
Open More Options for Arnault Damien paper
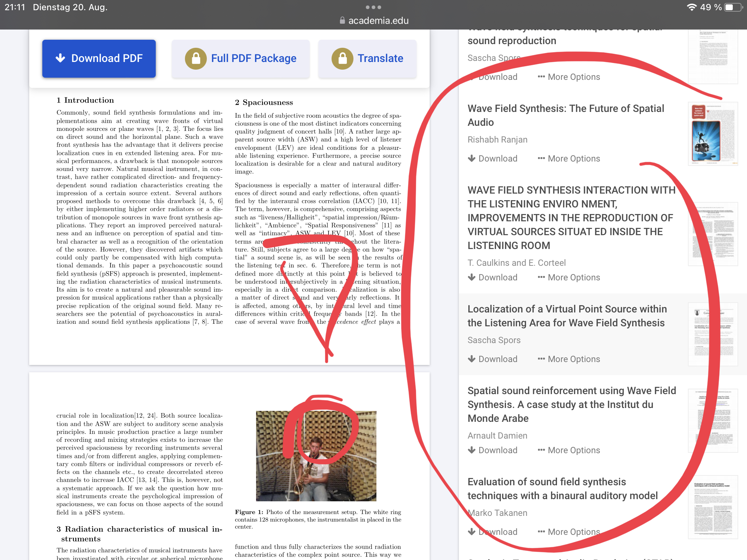(569, 450)
